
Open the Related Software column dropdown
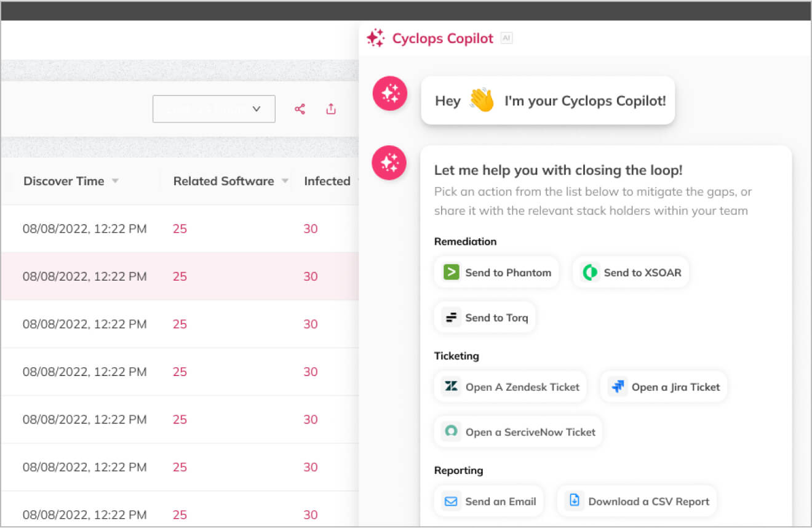[285, 181]
